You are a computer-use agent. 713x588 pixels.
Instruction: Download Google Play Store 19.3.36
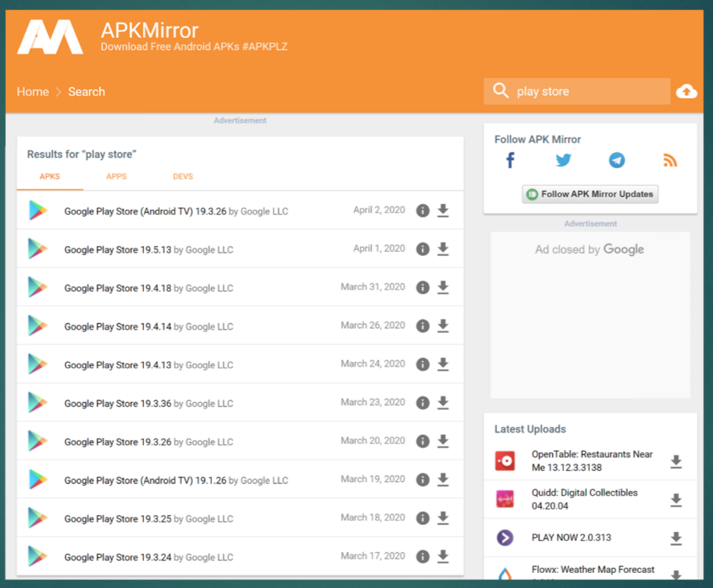coord(443,403)
